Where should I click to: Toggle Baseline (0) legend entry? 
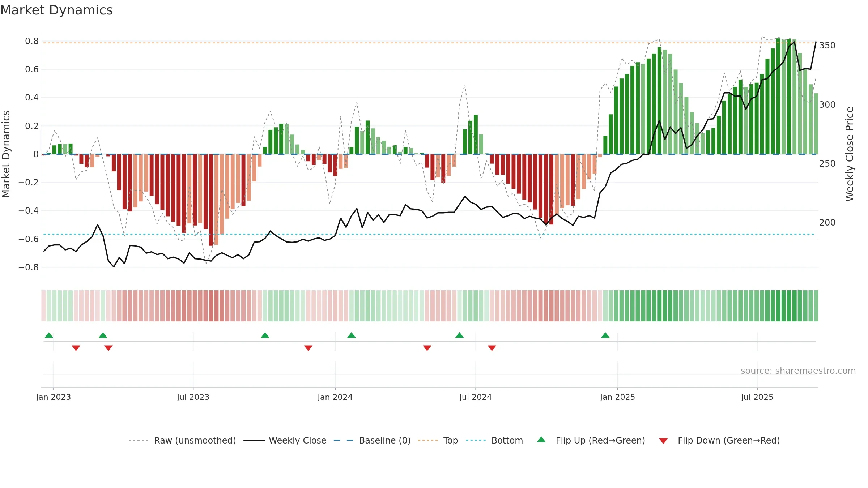372,440
